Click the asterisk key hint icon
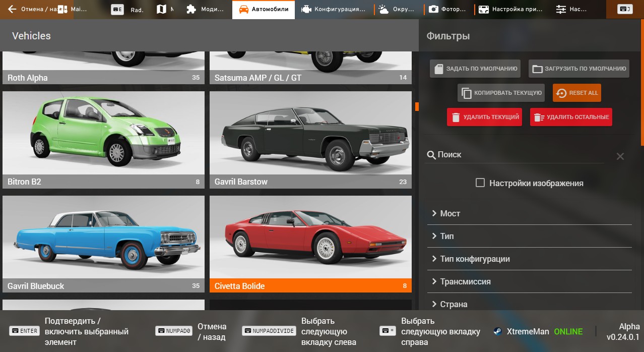 388,331
